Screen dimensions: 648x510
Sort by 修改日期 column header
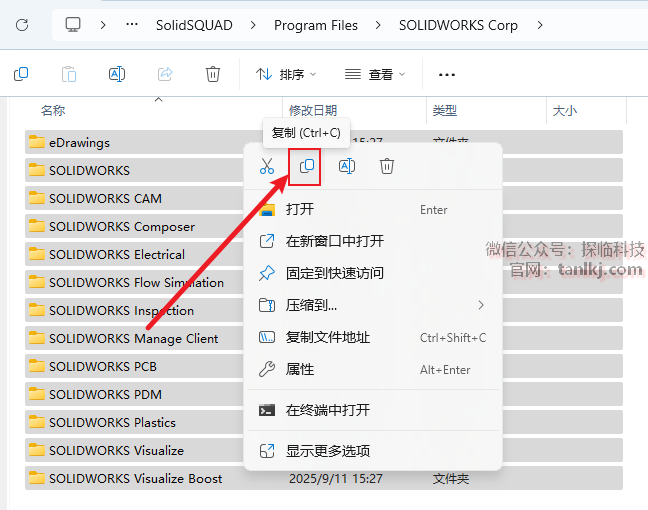click(313, 110)
